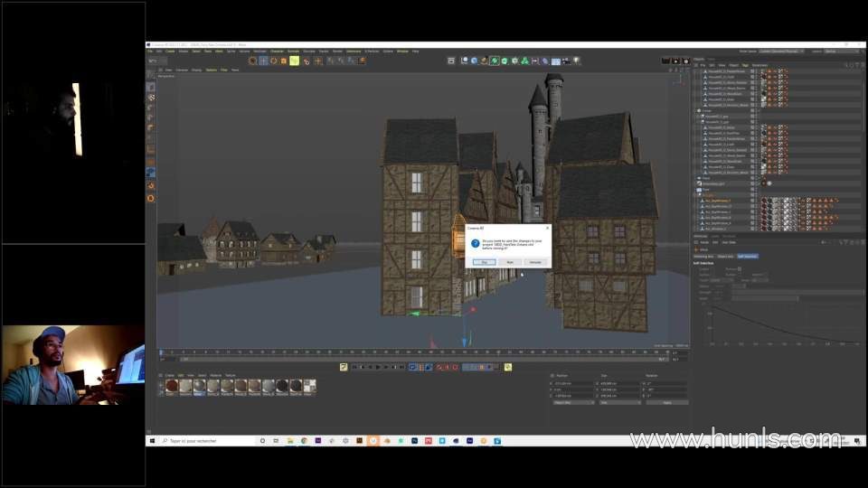Screen dimensions: 868x488
Task: Open the Windows Start menu
Action: tap(152, 441)
